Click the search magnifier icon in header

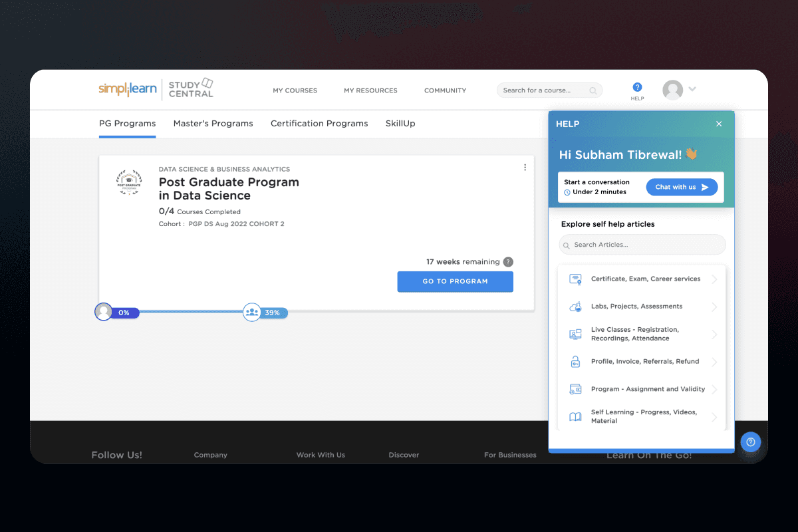coord(593,90)
